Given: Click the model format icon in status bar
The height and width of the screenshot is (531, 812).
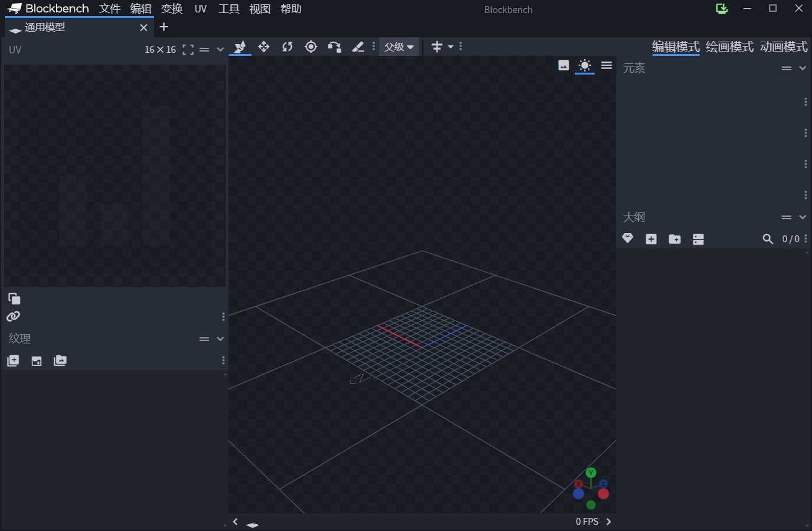Looking at the screenshot, I should [x=252, y=525].
